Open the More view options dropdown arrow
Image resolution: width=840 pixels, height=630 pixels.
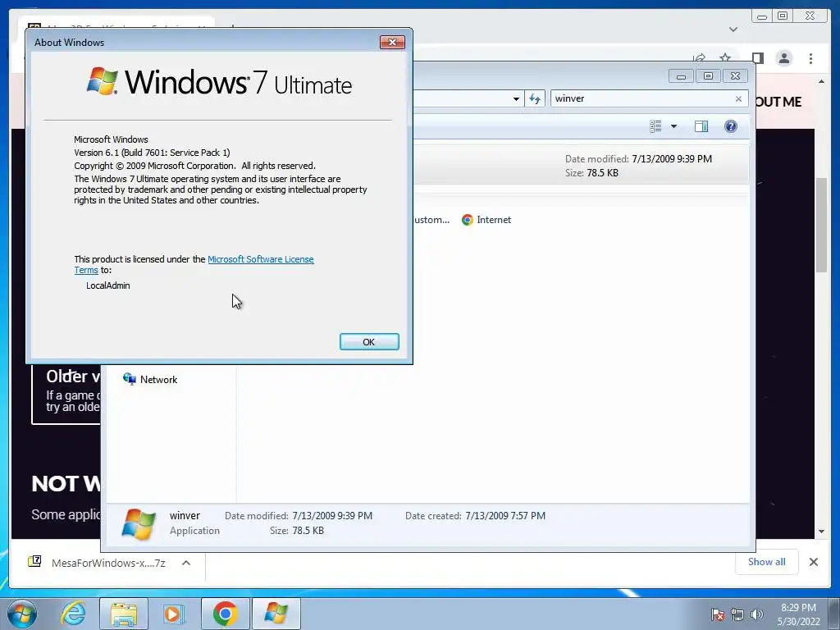(x=674, y=126)
